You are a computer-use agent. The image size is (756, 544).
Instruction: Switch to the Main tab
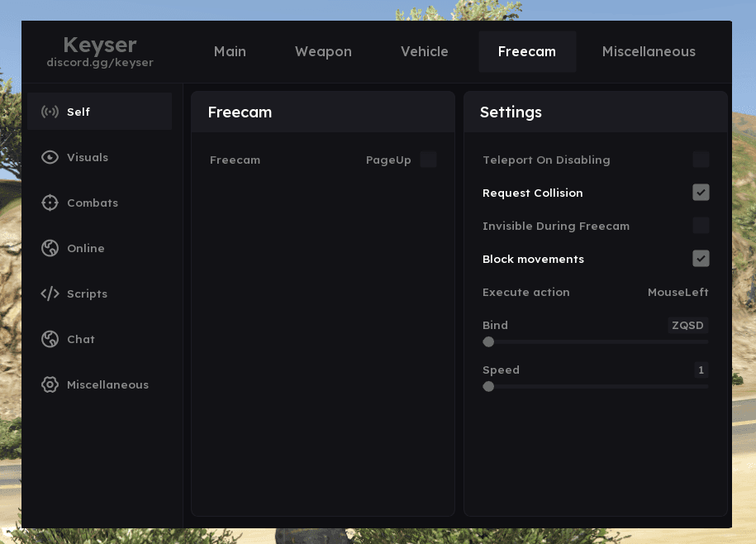(230, 51)
